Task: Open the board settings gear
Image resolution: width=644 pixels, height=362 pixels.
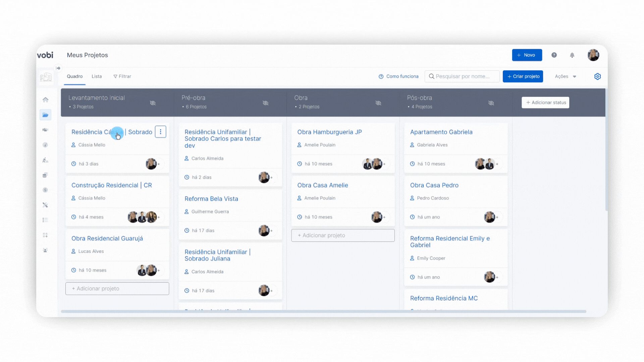Action: tap(597, 76)
